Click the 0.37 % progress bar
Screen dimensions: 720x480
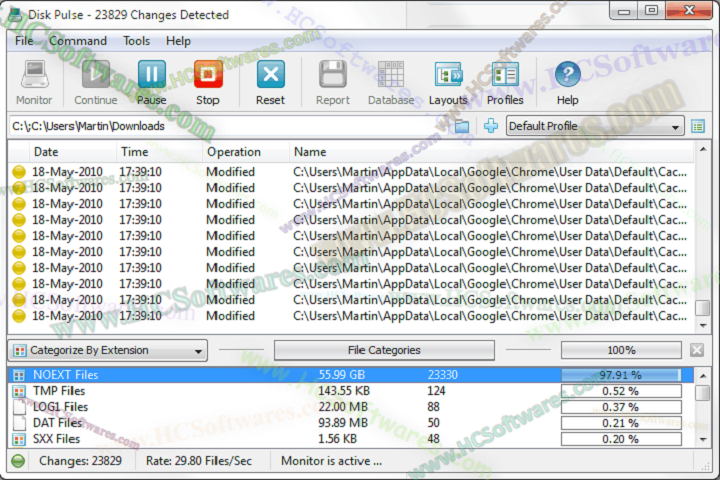click(621, 407)
